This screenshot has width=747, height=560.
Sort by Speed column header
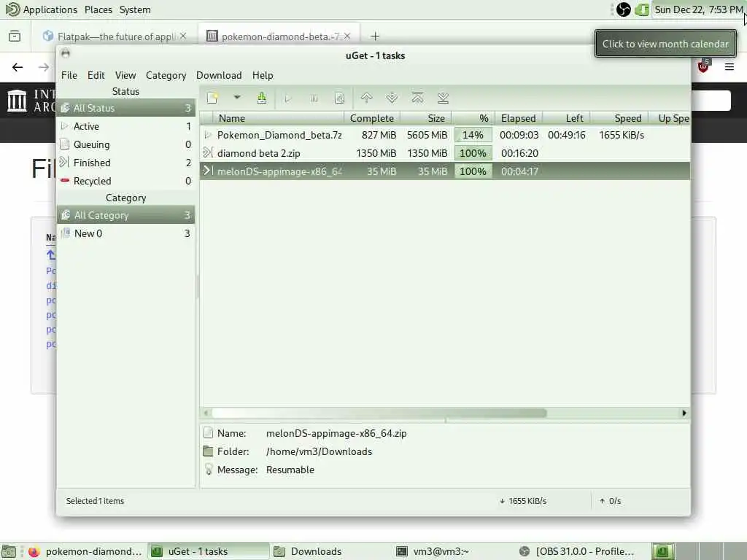(x=619, y=118)
